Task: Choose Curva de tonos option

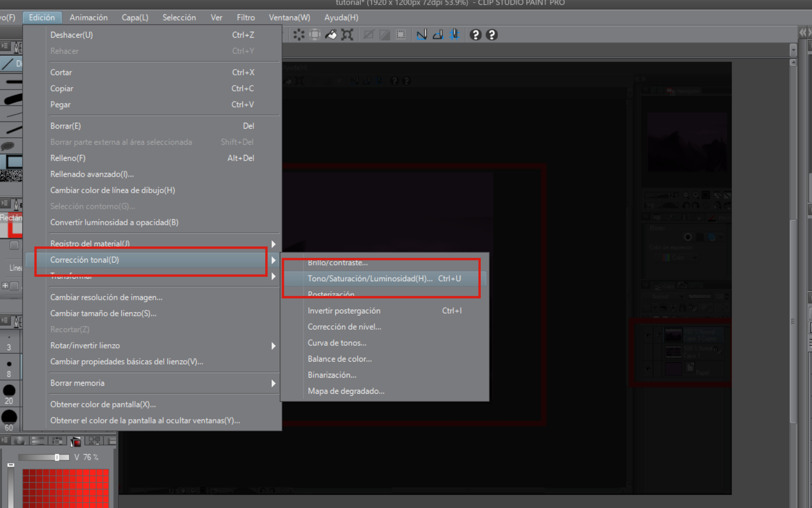Action: pos(337,343)
